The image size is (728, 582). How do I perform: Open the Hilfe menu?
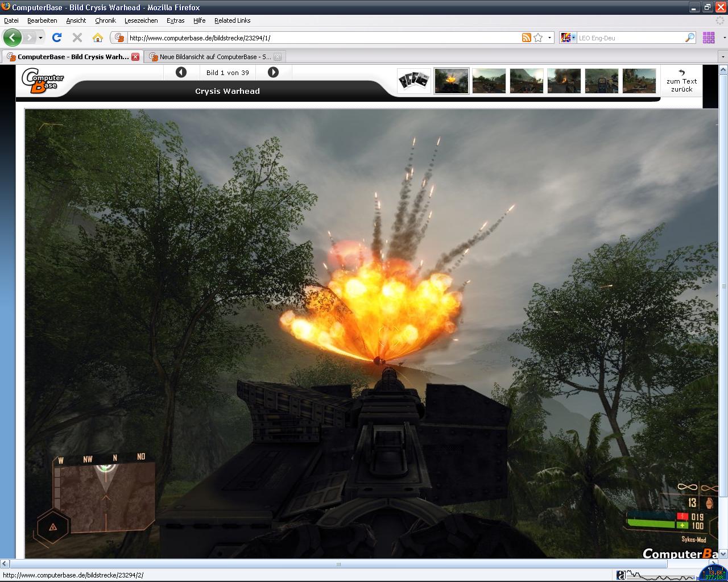coord(199,20)
